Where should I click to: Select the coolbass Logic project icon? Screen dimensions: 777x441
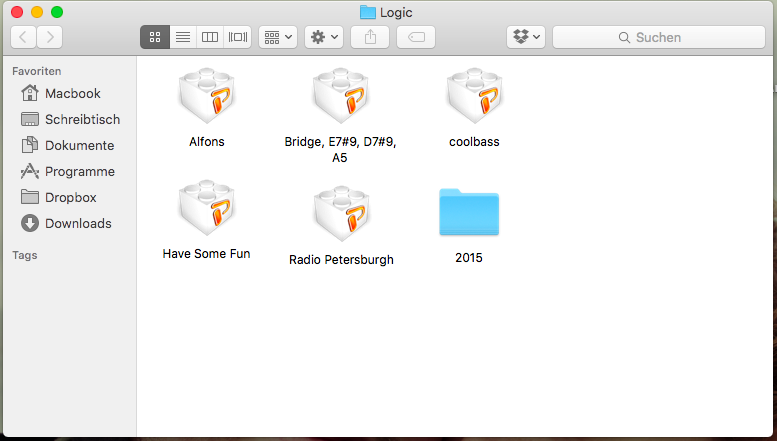point(474,96)
